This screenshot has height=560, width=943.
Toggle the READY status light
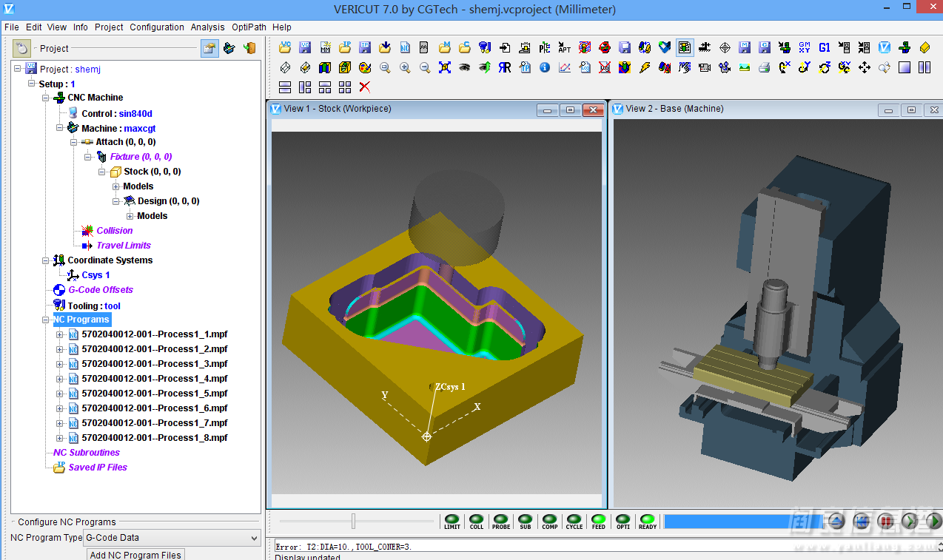[x=648, y=522]
